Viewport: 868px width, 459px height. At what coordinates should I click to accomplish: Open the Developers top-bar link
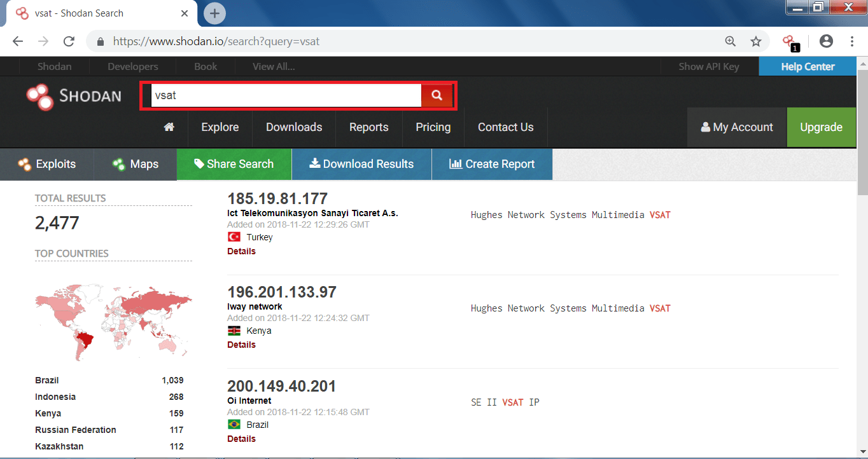click(133, 66)
